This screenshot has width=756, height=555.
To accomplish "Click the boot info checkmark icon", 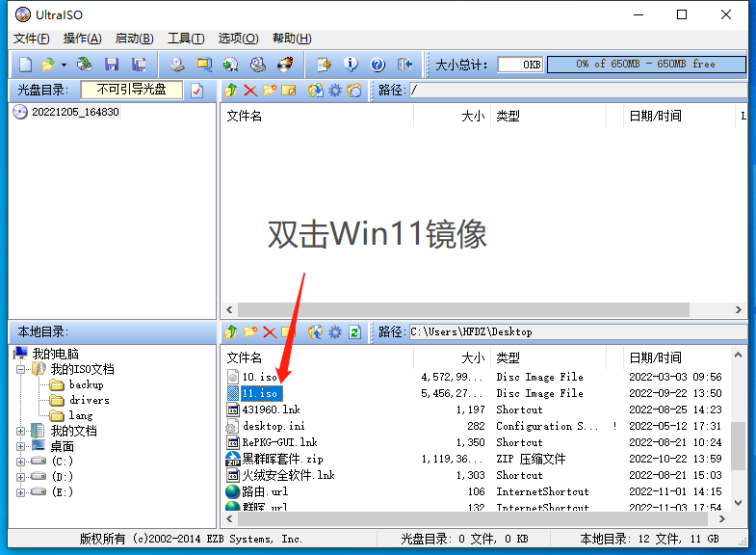I will [197, 91].
